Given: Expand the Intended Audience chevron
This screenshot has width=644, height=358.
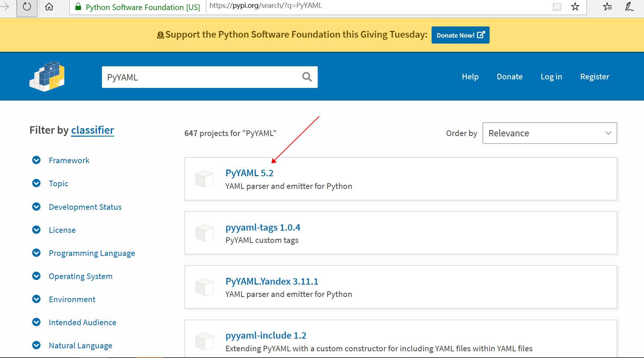Looking at the screenshot, I should point(36,322).
